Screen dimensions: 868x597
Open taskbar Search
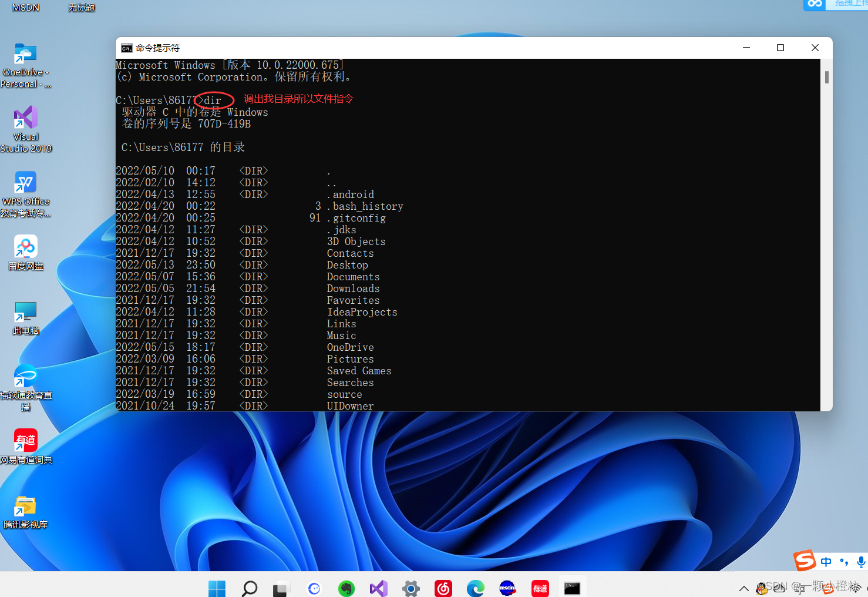click(x=250, y=588)
